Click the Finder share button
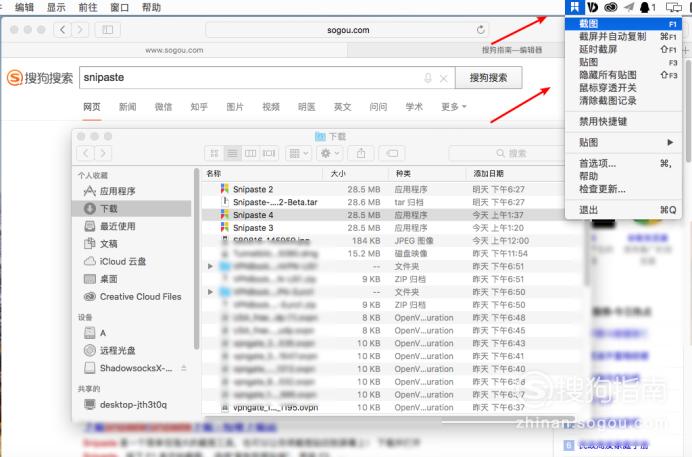The image size is (692, 457). coord(361,154)
